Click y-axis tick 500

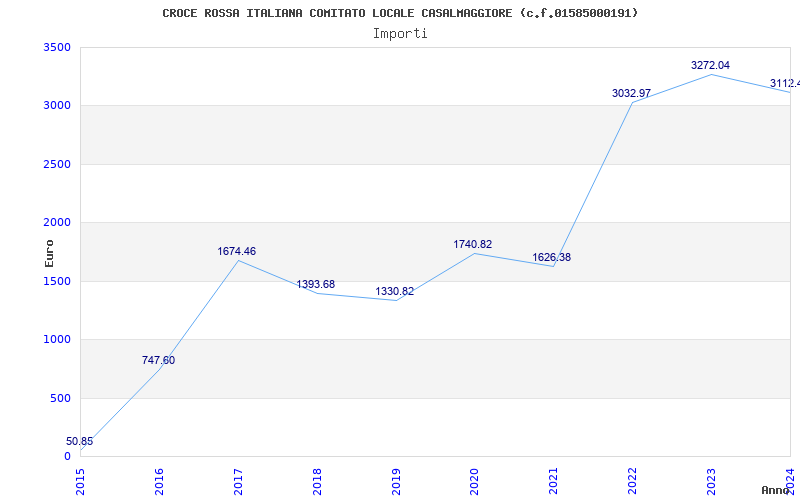point(60,398)
